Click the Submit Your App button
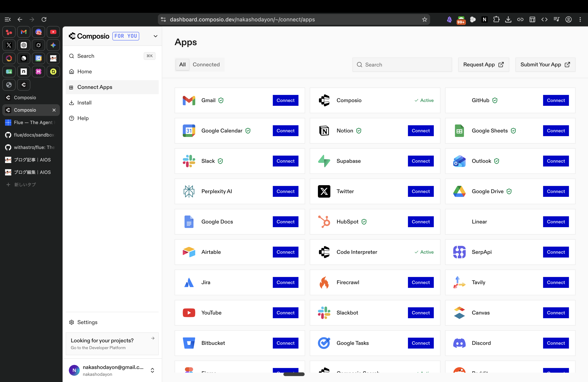588x382 pixels. tap(545, 65)
